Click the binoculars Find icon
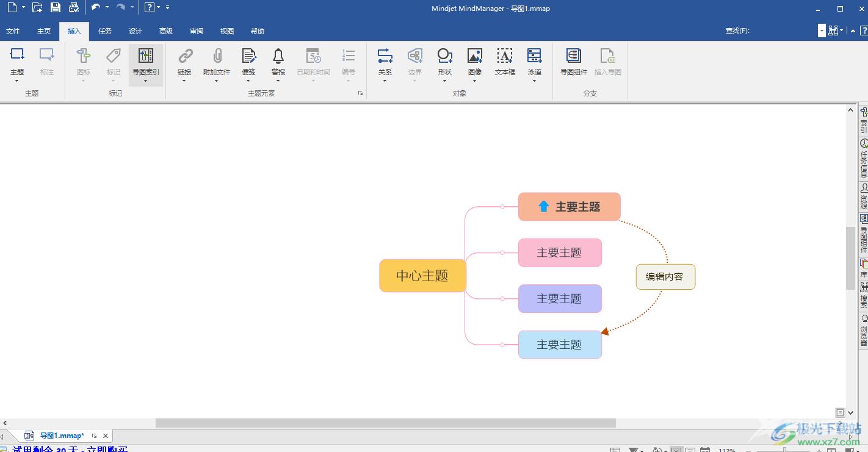Viewport: 868px width, 452px height. 834,30
